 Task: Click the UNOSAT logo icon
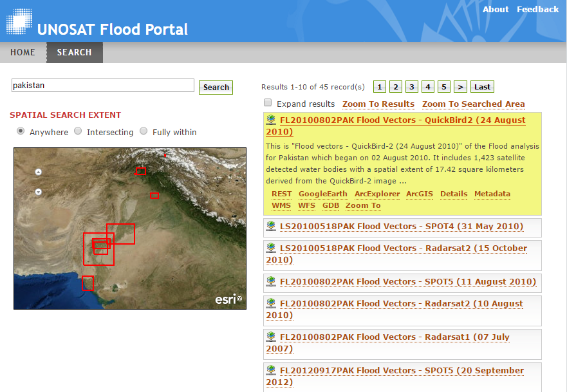tap(19, 22)
